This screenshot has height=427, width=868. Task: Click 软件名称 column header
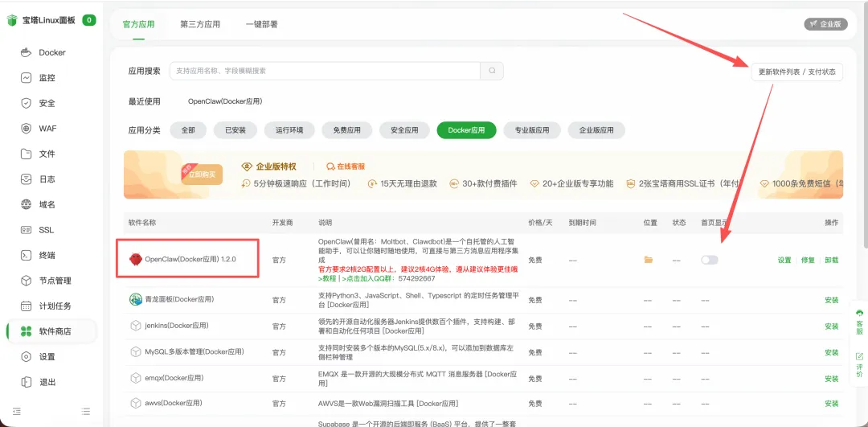point(142,223)
